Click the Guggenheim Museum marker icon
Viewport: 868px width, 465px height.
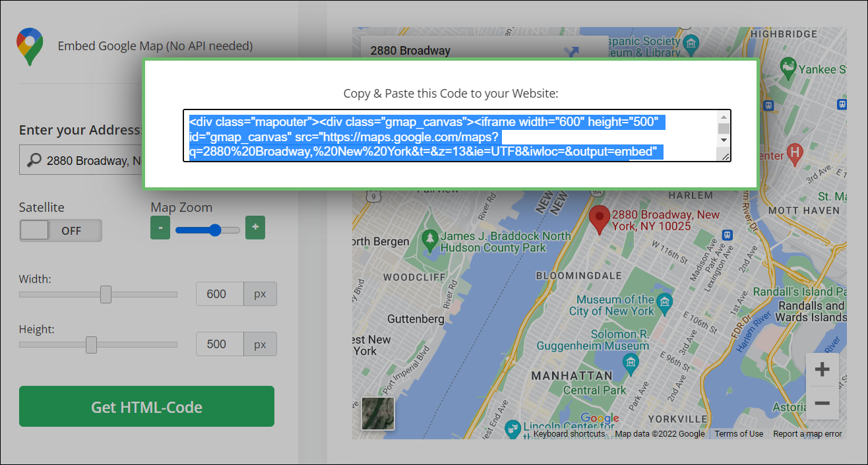[631, 362]
